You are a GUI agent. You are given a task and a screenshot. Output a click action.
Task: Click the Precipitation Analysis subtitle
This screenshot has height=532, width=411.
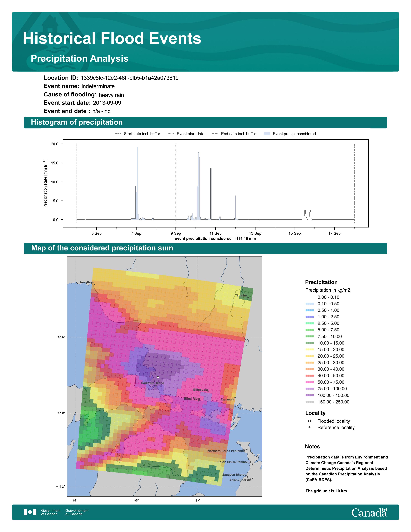click(80, 59)
